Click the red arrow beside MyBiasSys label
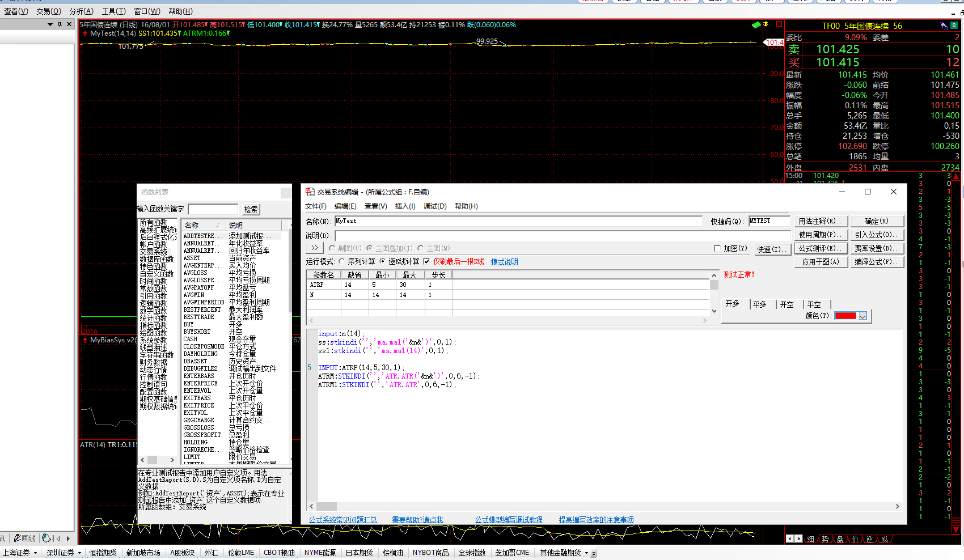This screenshot has height=560, width=964. pyautogui.click(x=85, y=340)
